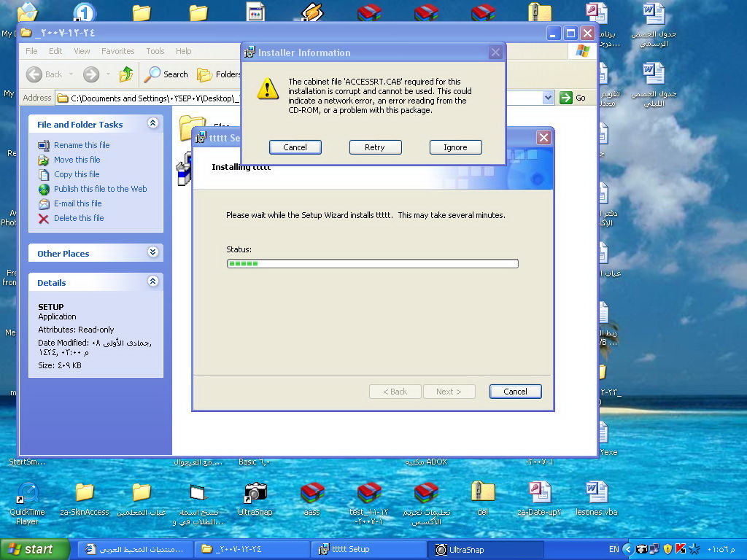
Task: Open the View menu in Explorer
Action: [x=82, y=51]
